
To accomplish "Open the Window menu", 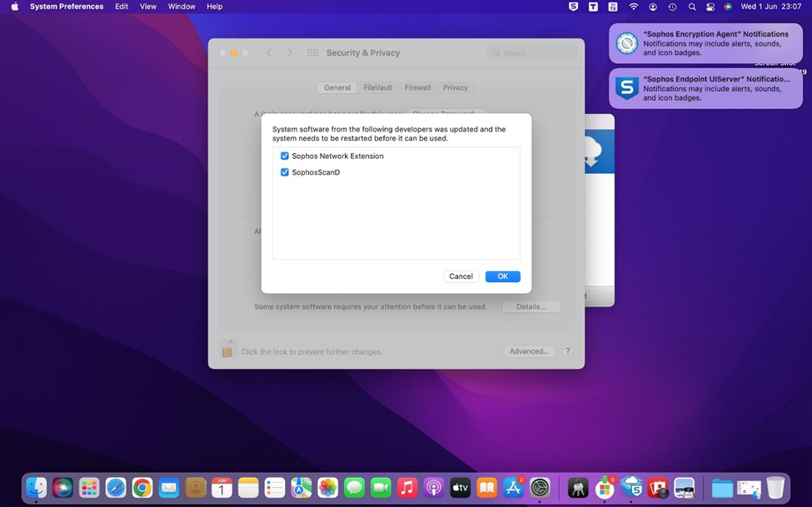I will [x=182, y=7].
